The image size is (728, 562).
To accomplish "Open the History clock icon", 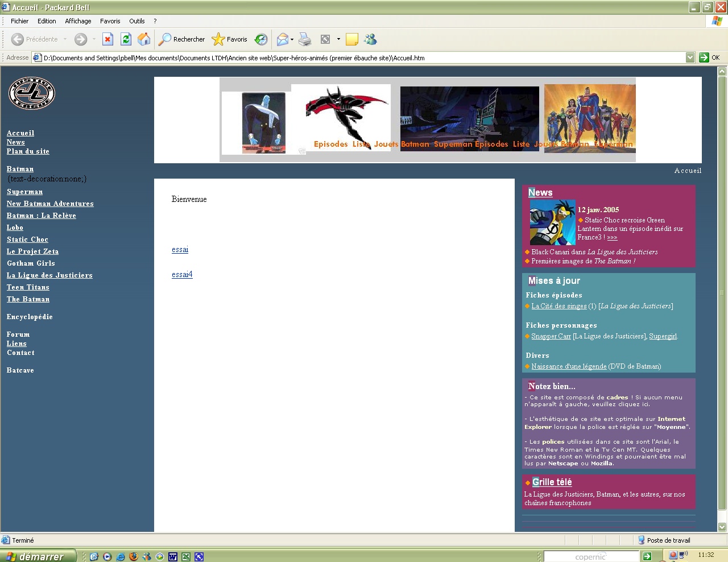I will pyautogui.click(x=261, y=39).
